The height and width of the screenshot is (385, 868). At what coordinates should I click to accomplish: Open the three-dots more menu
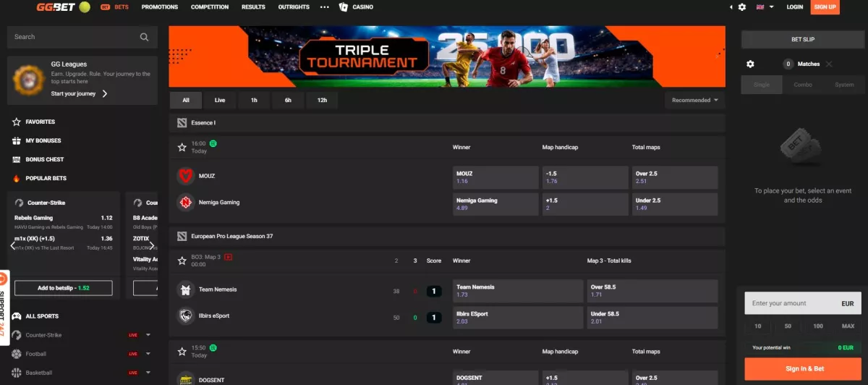[x=324, y=7]
